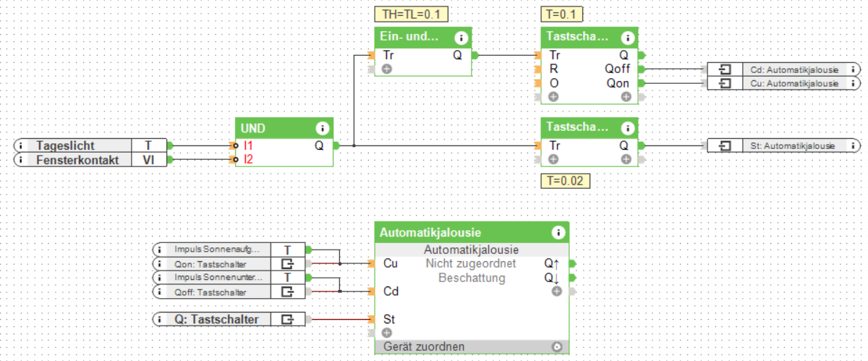Click reference arrow icon of Cd: Automatikjalousie

726,69
